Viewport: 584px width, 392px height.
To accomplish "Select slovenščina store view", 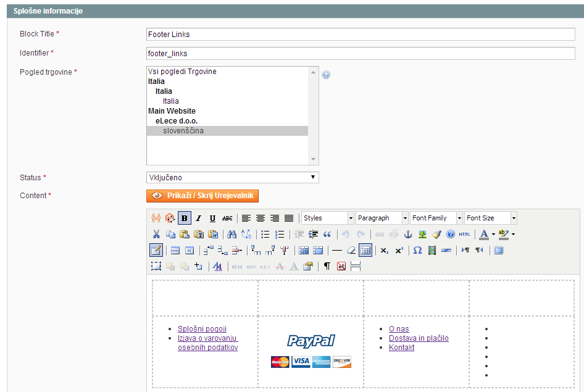I will click(x=227, y=131).
